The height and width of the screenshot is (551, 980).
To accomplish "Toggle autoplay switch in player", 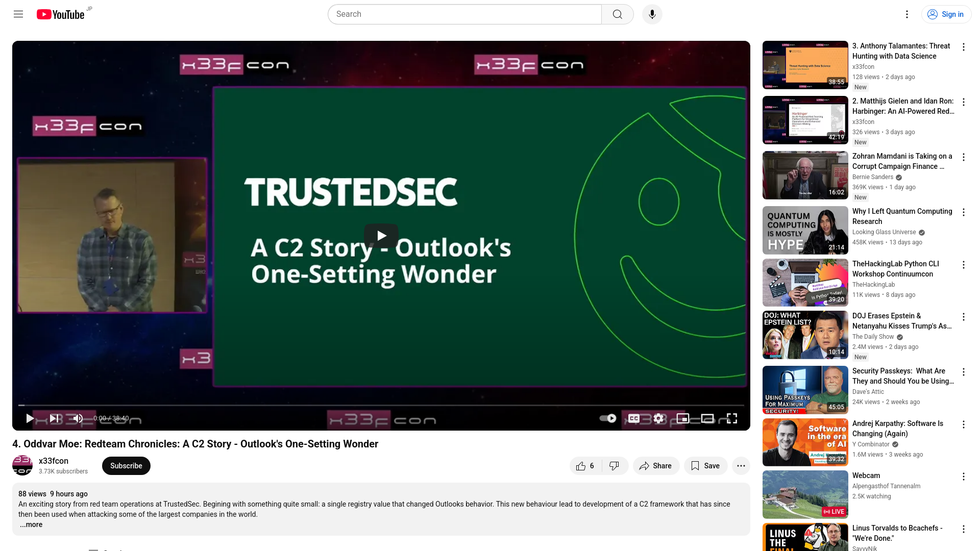I will (x=608, y=418).
